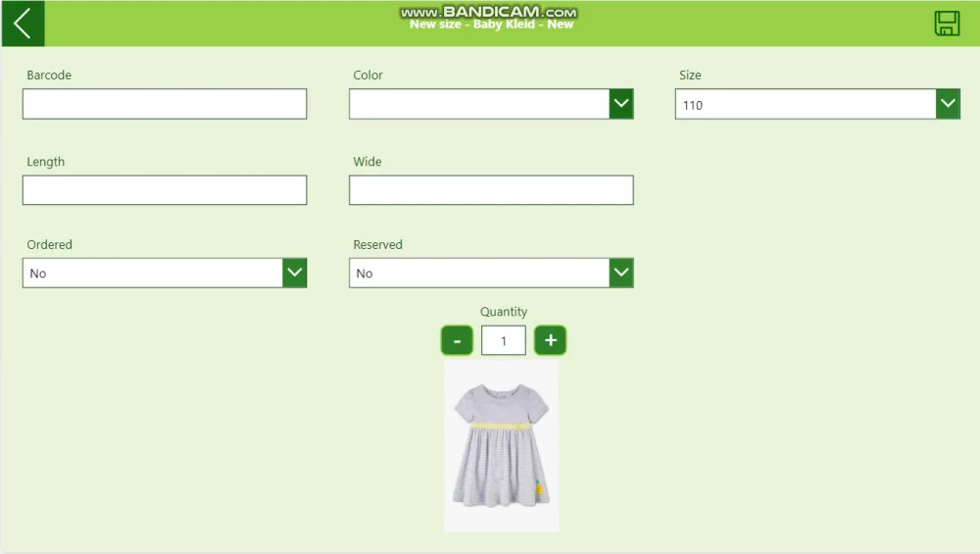Focus the Wide input field
Image resolution: width=980 pixels, height=554 pixels.
(x=491, y=190)
